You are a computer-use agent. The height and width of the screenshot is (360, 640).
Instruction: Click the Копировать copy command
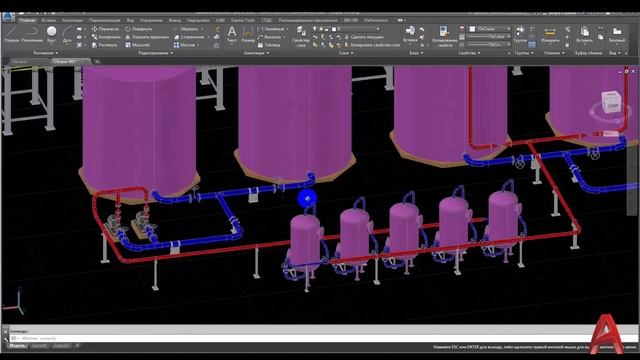[x=106, y=37]
